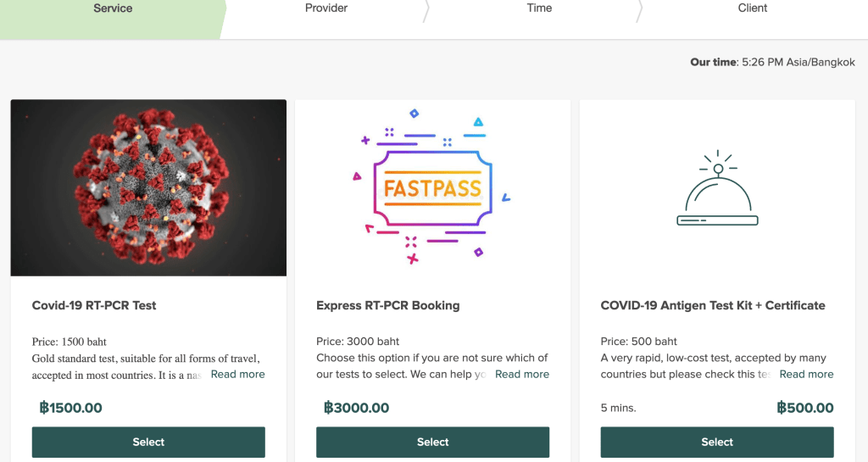Expand Read more for Antigen Test Kit

click(x=806, y=374)
